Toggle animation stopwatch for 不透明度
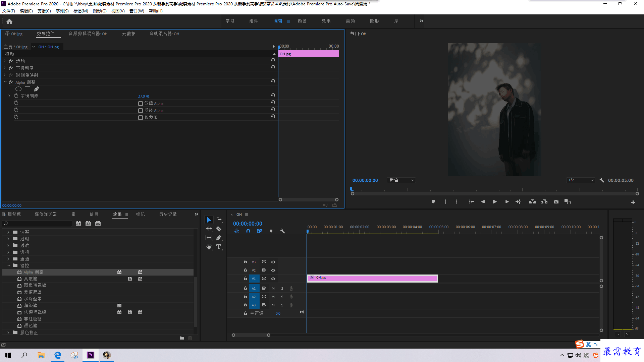The height and width of the screenshot is (362, 644). tap(16, 96)
